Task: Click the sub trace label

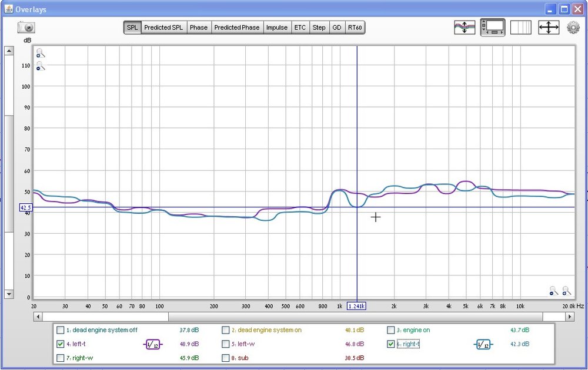Action: [x=240, y=358]
